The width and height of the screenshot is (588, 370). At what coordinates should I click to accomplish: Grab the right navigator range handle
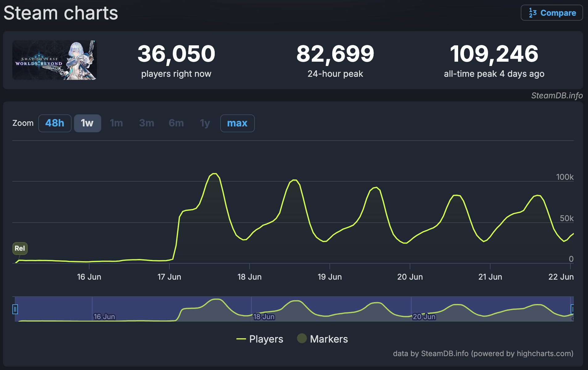tap(573, 309)
